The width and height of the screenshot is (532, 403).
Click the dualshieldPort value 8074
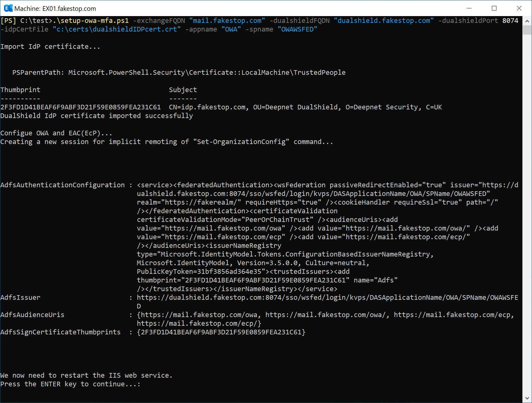point(510,21)
